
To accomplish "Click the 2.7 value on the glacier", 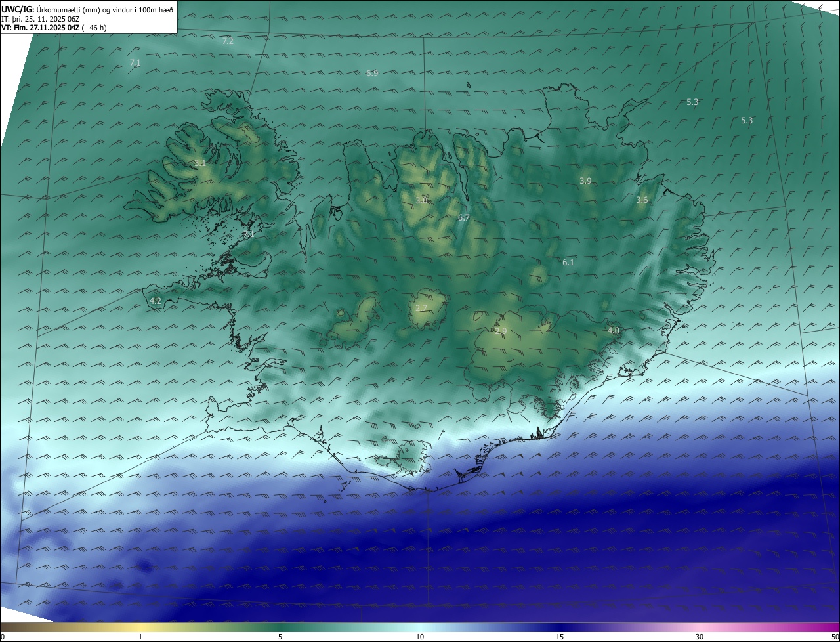I will point(421,308).
